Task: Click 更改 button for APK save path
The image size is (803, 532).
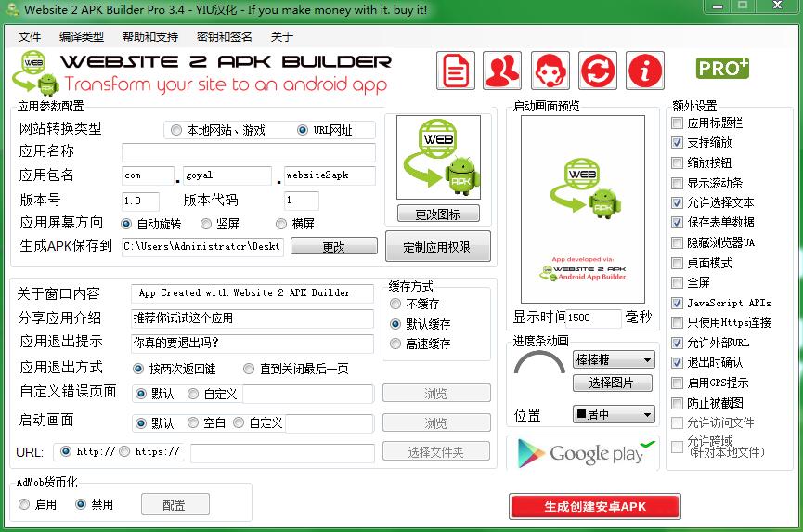Action: pos(334,246)
